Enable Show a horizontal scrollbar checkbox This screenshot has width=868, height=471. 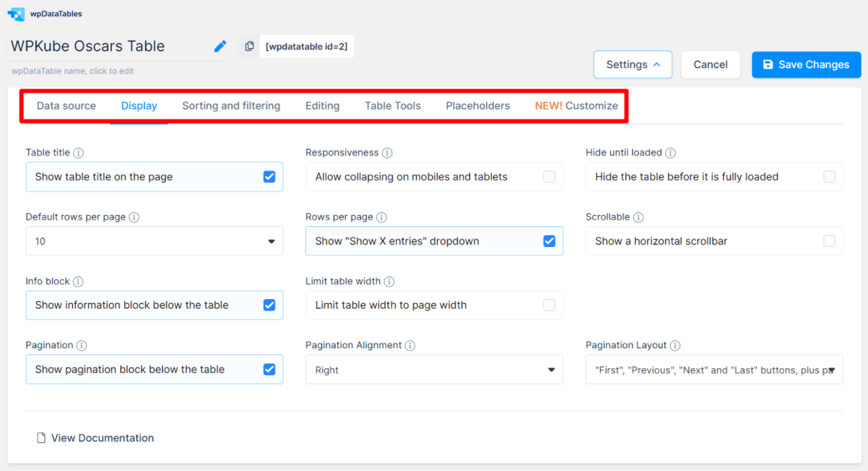(x=829, y=241)
